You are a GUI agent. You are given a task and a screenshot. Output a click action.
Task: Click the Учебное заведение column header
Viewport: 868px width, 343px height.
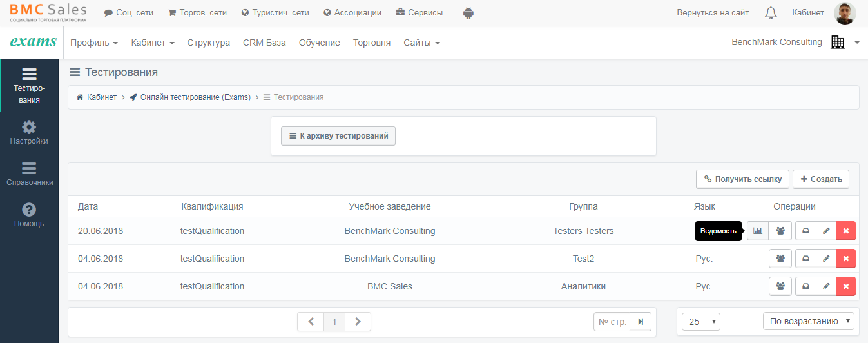tap(390, 206)
